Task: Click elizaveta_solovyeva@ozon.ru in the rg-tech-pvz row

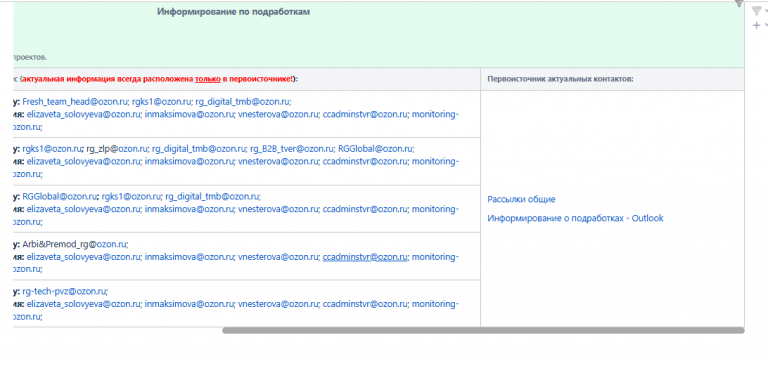Action: (83, 304)
